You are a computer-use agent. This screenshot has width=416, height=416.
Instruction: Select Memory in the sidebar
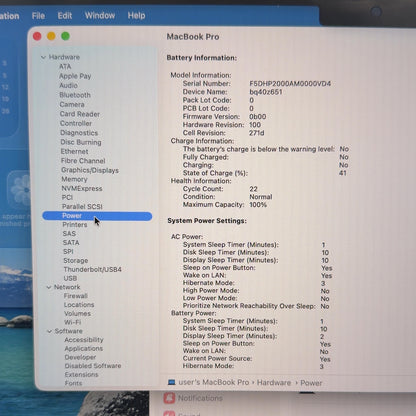tap(74, 179)
